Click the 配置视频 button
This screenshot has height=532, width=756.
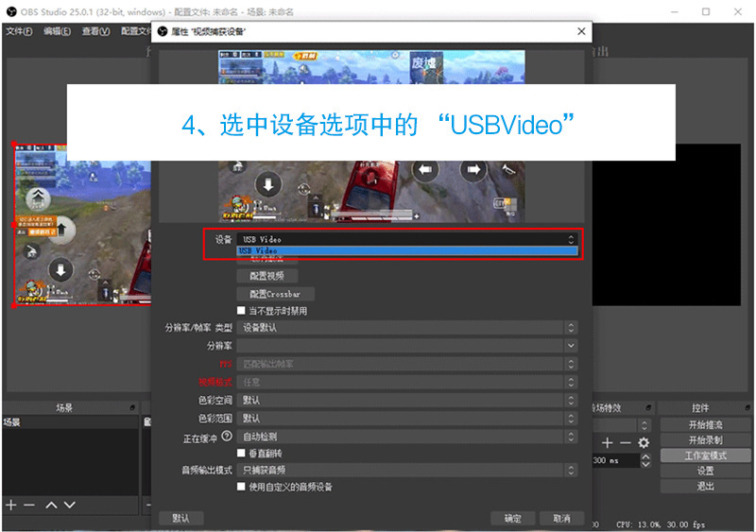click(266, 276)
